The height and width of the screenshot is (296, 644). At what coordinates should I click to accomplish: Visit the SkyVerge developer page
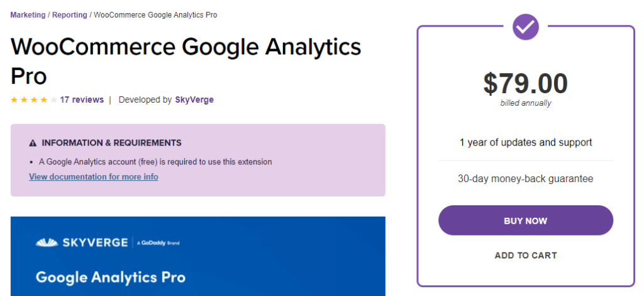coord(194,100)
